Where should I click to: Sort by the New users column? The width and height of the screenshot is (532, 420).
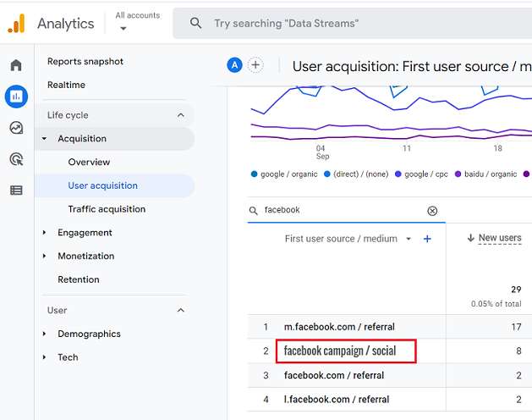pyautogui.click(x=499, y=238)
